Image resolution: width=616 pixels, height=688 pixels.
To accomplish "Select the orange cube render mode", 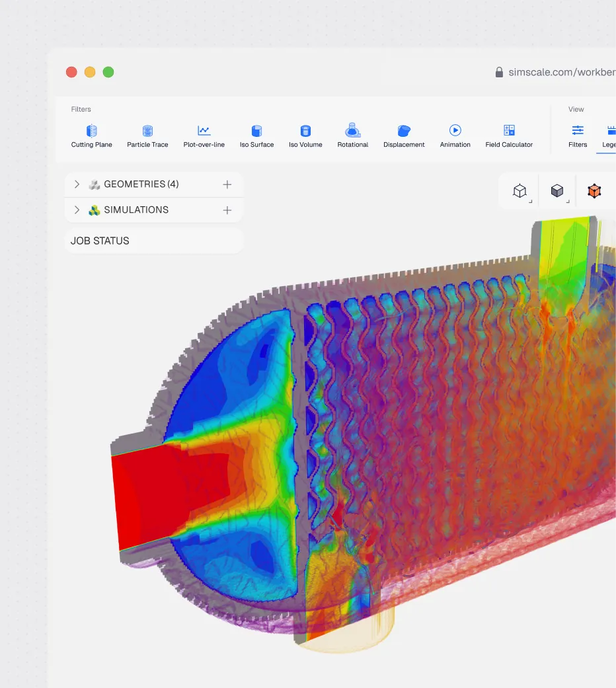I will pyautogui.click(x=594, y=191).
